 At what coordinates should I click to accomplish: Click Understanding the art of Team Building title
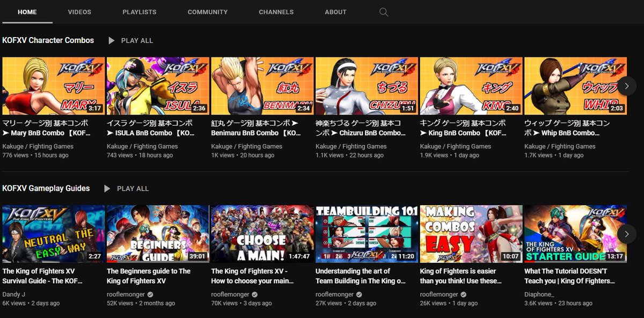click(361, 276)
